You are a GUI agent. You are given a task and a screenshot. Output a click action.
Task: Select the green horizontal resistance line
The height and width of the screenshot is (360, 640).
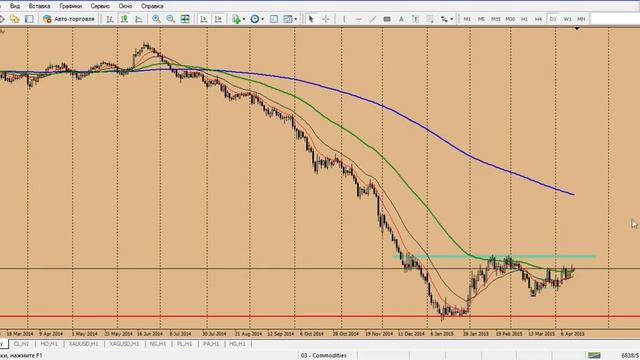(495, 256)
